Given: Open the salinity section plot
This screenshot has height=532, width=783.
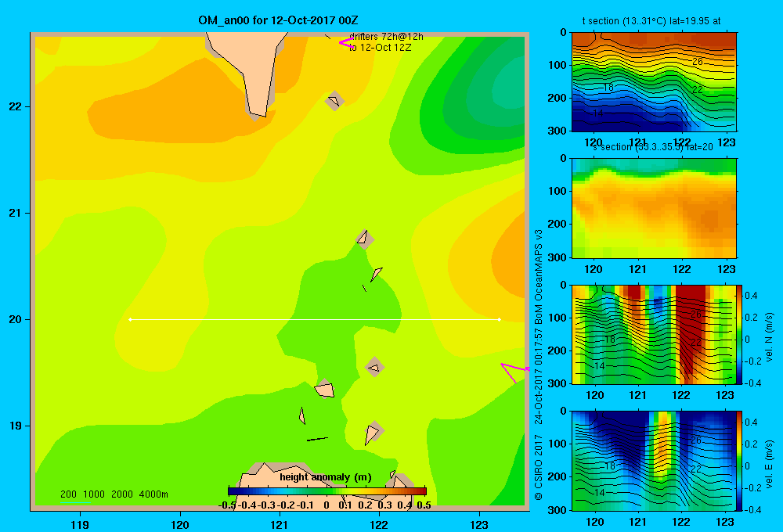Looking at the screenshot, I should coord(654,208).
